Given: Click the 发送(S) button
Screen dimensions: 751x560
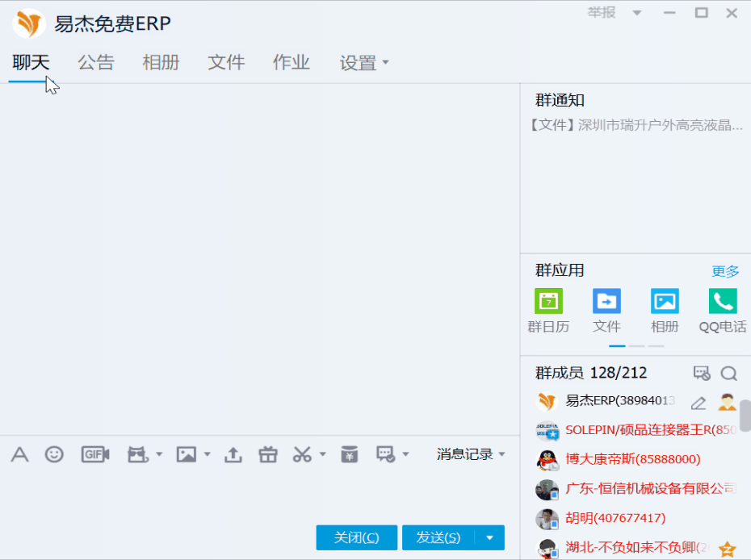Looking at the screenshot, I should [x=438, y=537].
